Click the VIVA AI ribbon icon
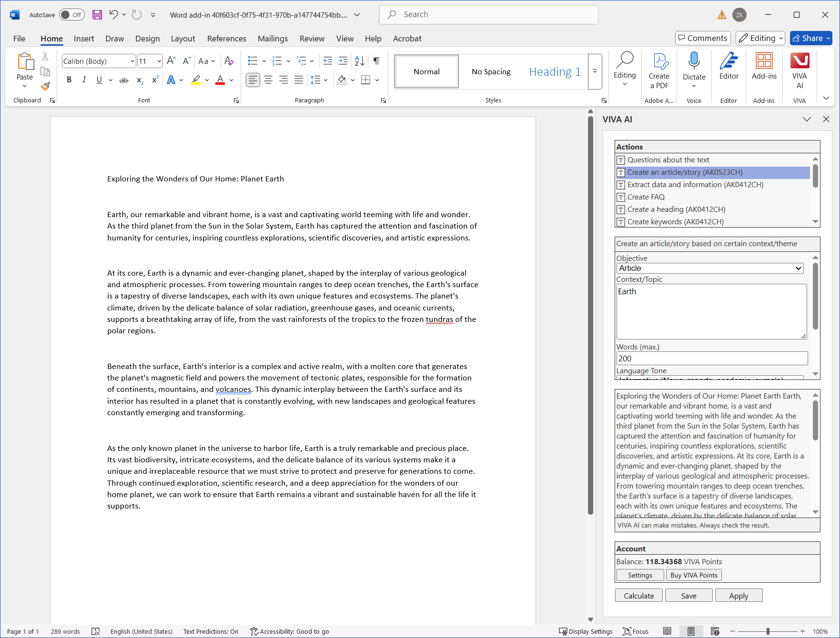840x638 pixels. 799,70
